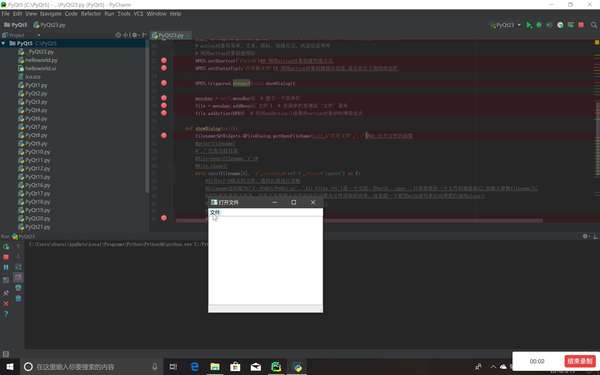Switch to PyCharm taskbar icon

coord(276,367)
